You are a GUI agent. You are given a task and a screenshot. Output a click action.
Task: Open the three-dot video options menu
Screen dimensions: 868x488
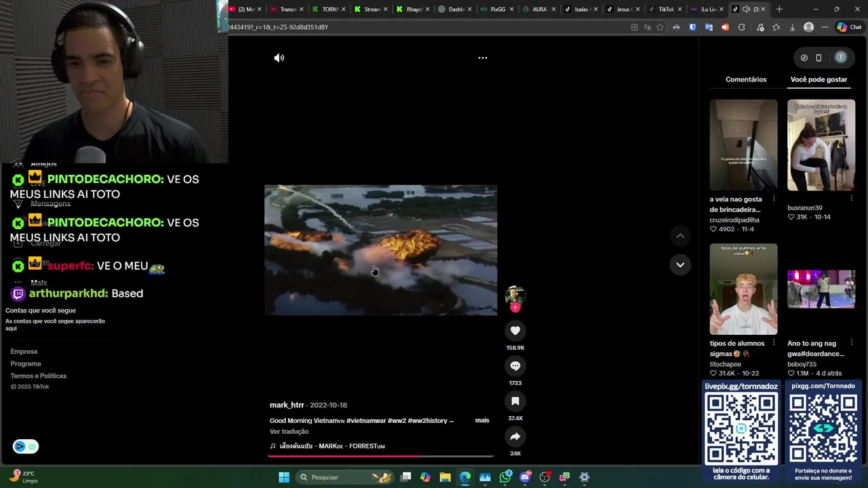tap(483, 58)
